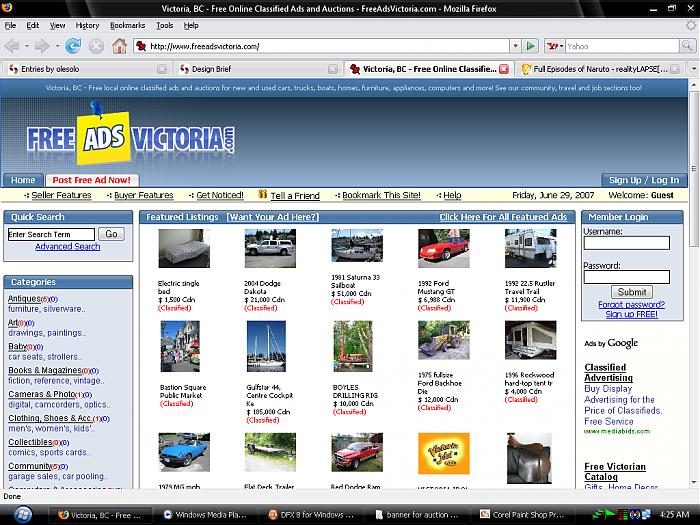Close the Entries by olesolo tab
This screenshot has height=525, width=700.
[x=162, y=69]
